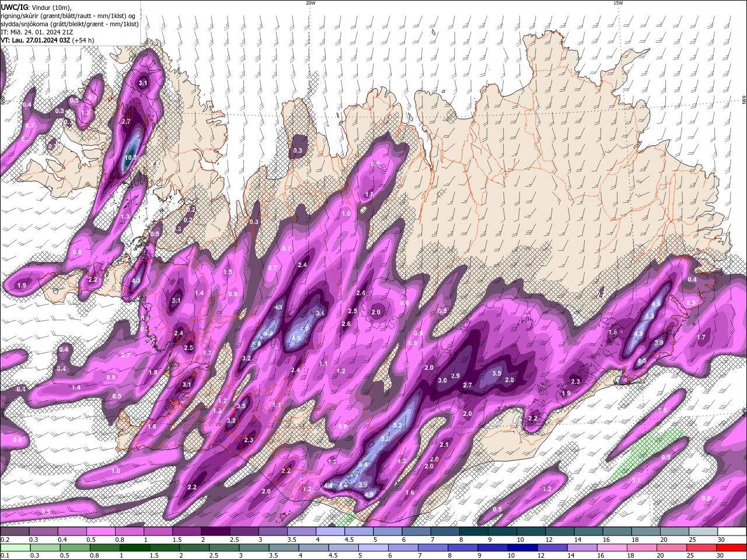
Task: Click the white swatch labeled 30 in the upper legend
Action: pyautogui.click(x=732, y=531)
